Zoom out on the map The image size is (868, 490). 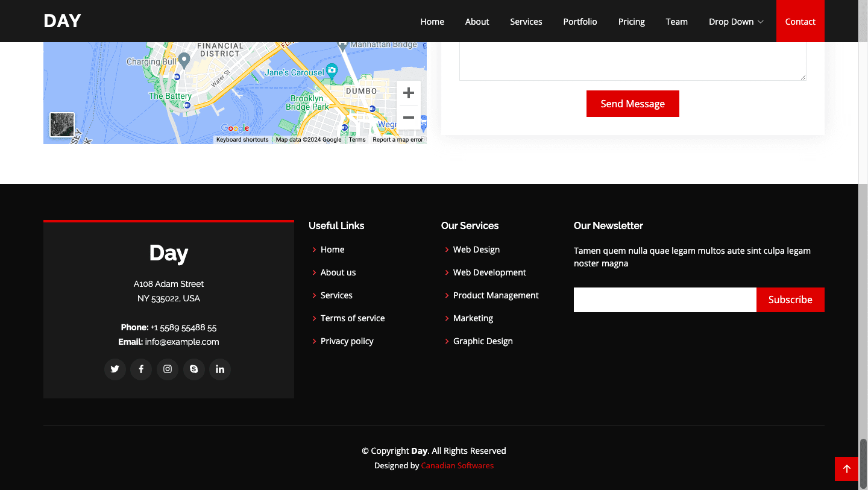[x=408, y=118]
